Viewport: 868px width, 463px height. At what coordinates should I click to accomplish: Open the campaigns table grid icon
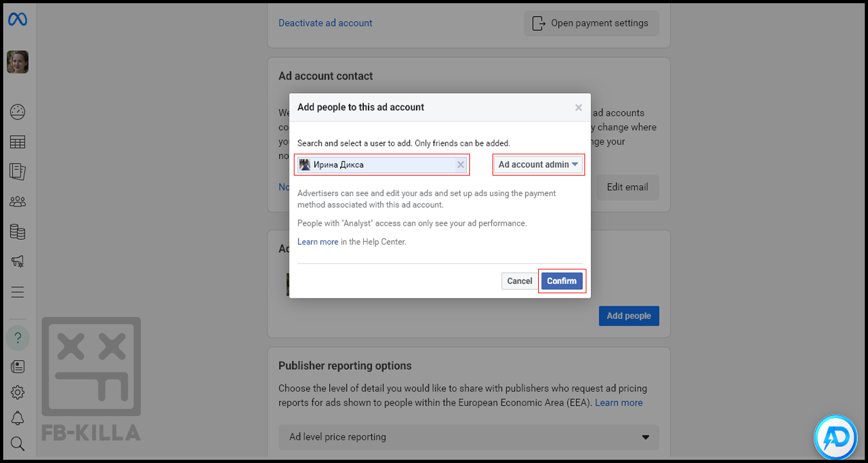point(17,142)
